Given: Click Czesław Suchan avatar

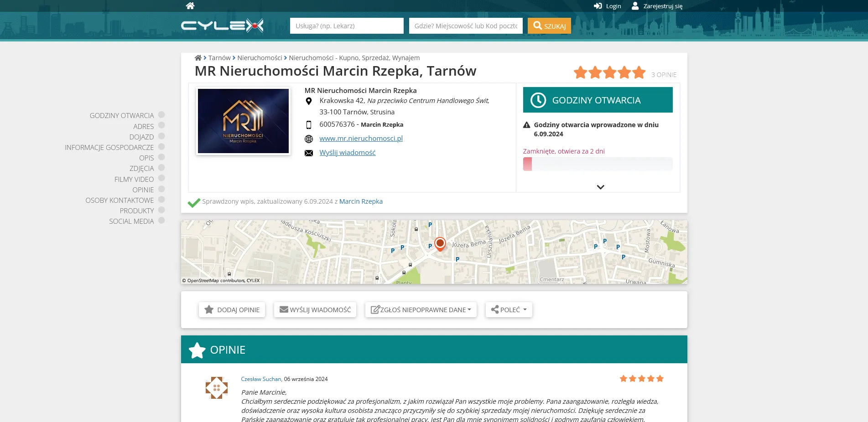Looking at the screenshot, I should pyautogui.click(x=217, y=388).
